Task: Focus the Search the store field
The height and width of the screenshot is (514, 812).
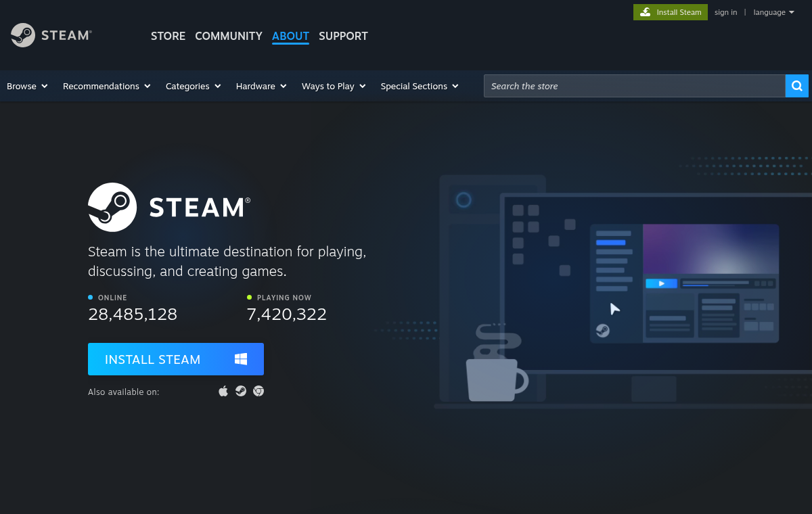Action: coord(635,86)
